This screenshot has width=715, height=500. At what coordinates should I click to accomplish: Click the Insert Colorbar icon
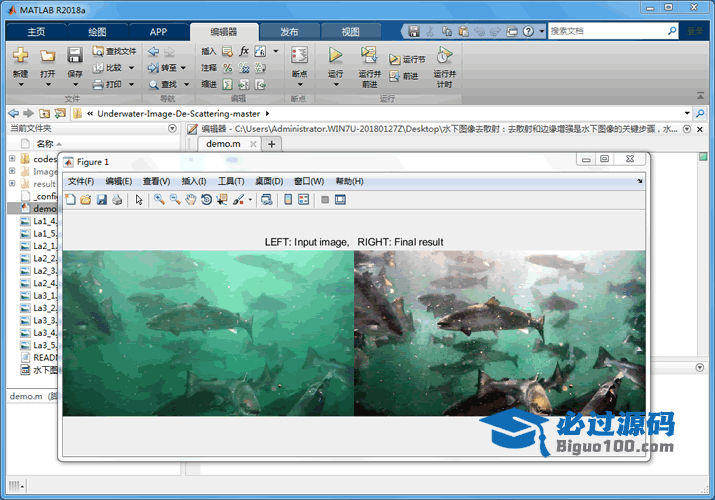click(288, 200)
